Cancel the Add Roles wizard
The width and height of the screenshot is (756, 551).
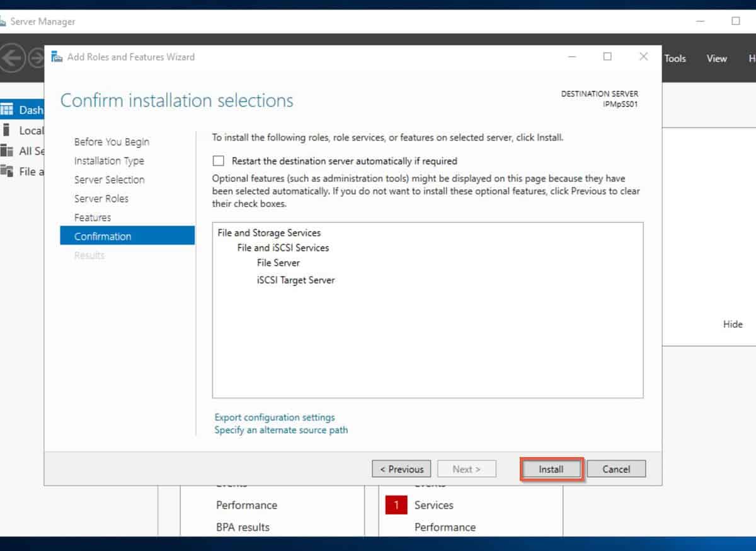tap(616, 468)
